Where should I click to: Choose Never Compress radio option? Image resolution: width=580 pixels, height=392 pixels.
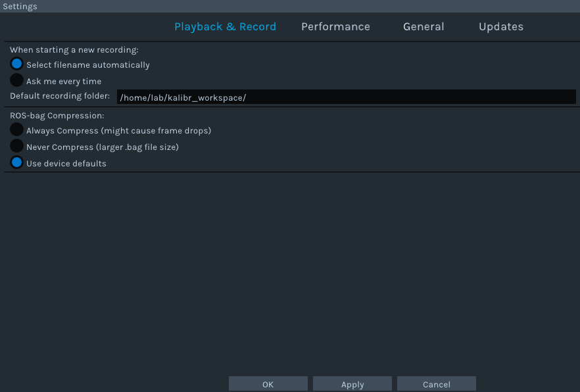[16, 146]
